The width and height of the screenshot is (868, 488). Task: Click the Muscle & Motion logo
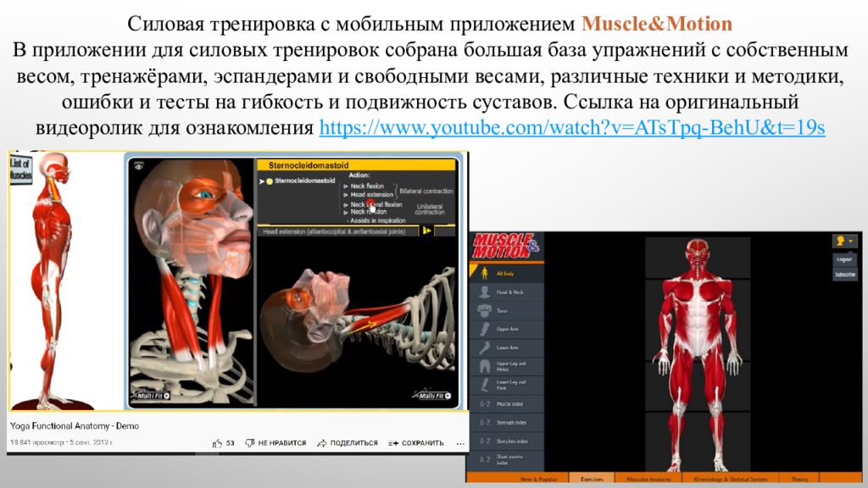pyautogui.click(x=505, y=247)
